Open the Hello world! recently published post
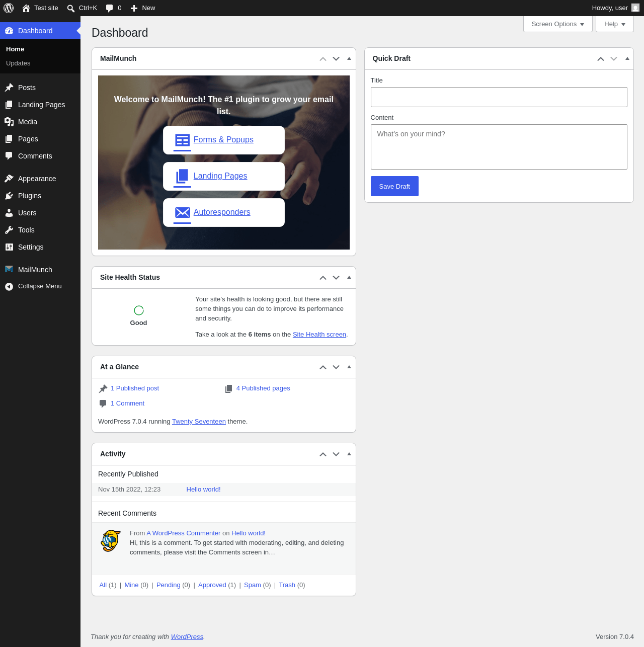 coord(203,490)
